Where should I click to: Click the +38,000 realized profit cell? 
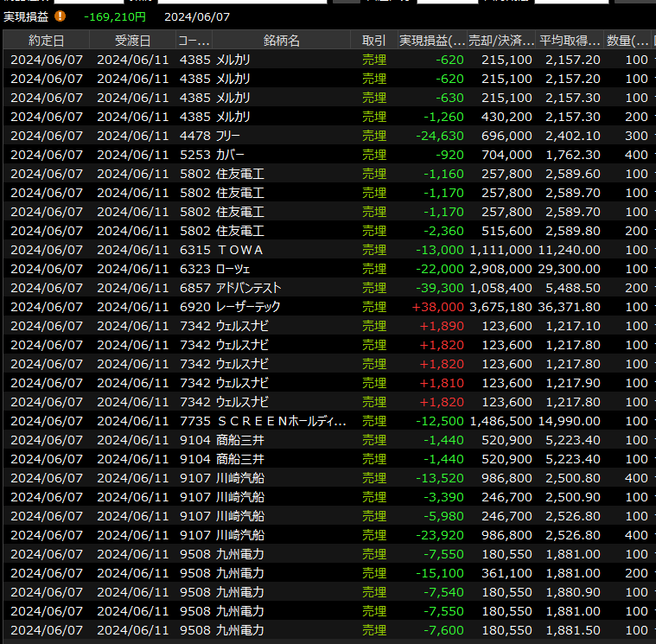coord(438,307)
